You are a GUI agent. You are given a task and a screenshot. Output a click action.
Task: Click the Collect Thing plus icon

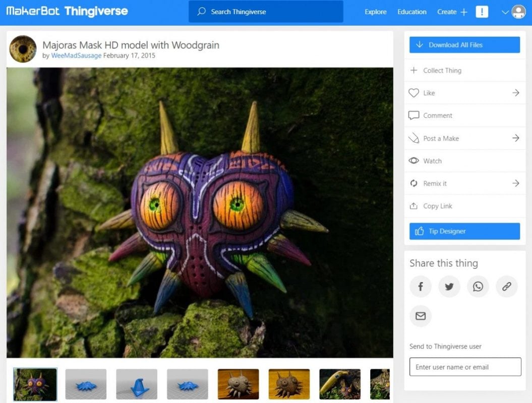[x=413, y=70]
